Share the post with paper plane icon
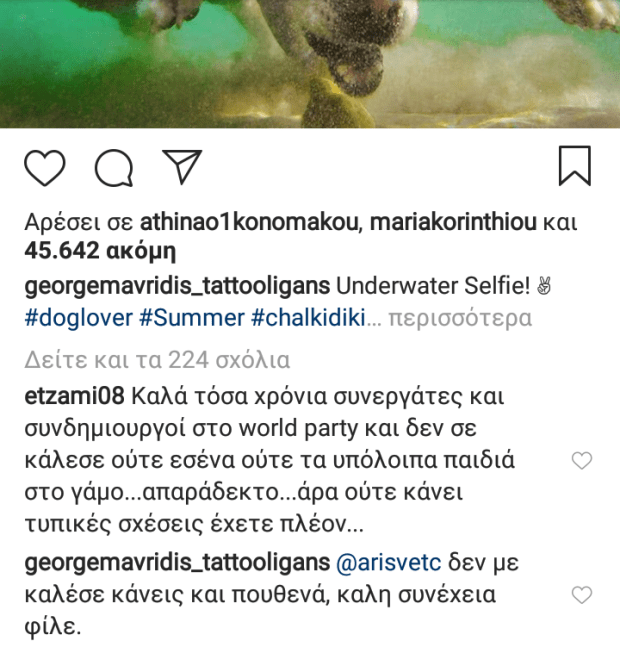Screen dimensions: 620x647 click(x=182, y=167)
